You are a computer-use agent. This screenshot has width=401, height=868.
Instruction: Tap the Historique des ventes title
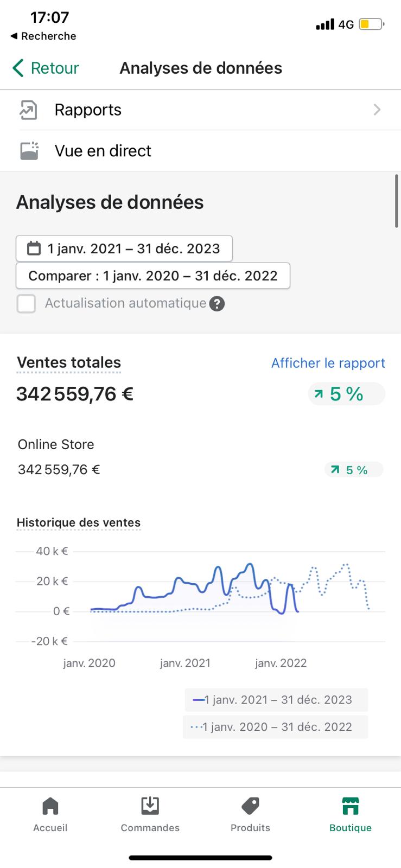(79, 522)
